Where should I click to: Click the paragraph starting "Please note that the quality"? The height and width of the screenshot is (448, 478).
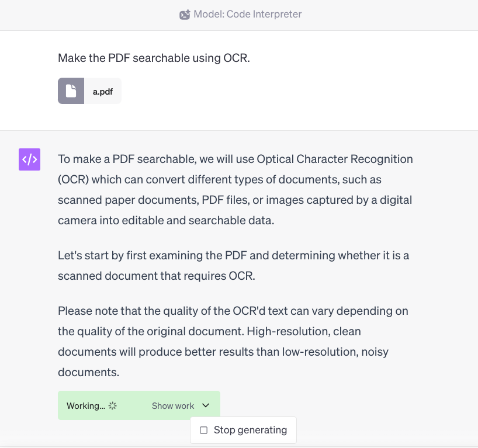click(232, 342)
